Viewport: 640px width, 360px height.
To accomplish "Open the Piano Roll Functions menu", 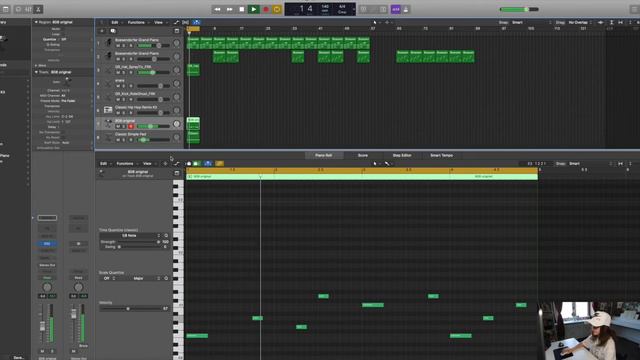I will [126, 164].
